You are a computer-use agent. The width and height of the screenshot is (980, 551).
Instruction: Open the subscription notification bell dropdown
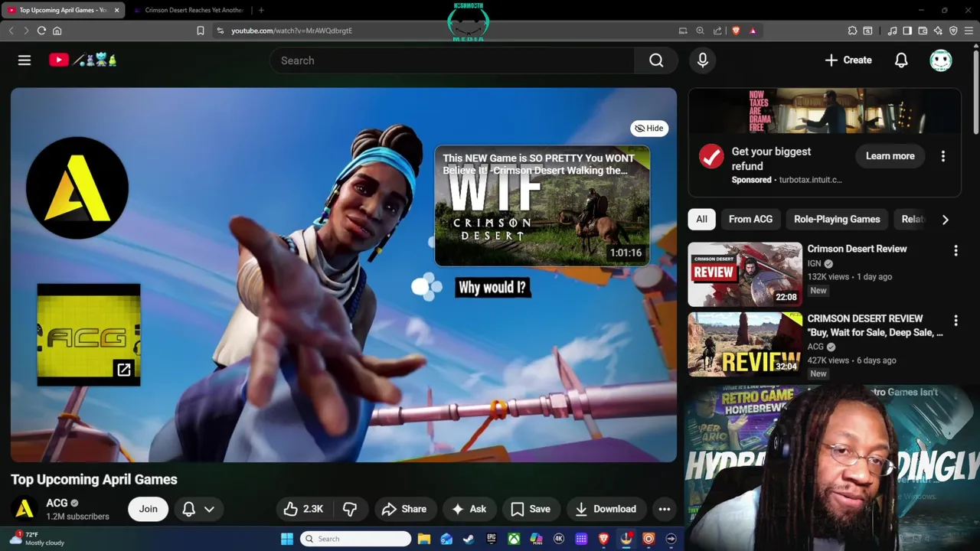198,509
